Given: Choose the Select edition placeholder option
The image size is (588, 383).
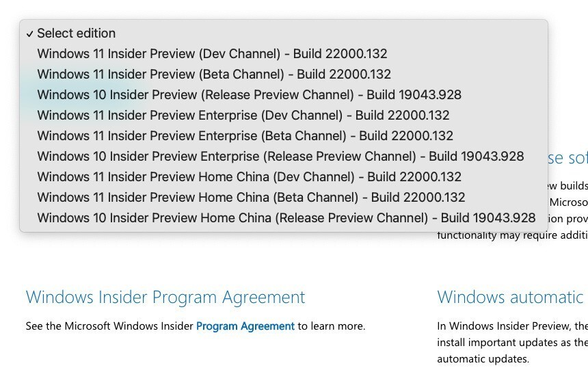Looking at the screenshot, I should coord(76,34).
